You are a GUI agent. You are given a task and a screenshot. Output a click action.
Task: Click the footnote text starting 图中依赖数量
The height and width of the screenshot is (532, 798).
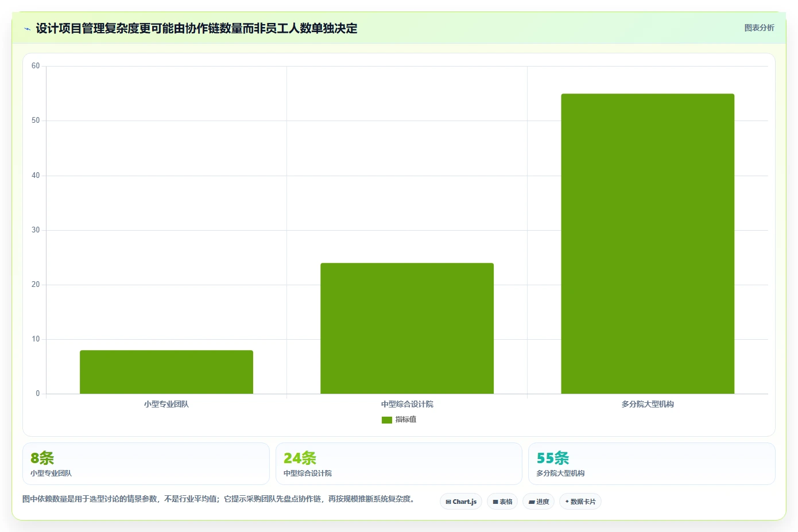click(218, 499)
